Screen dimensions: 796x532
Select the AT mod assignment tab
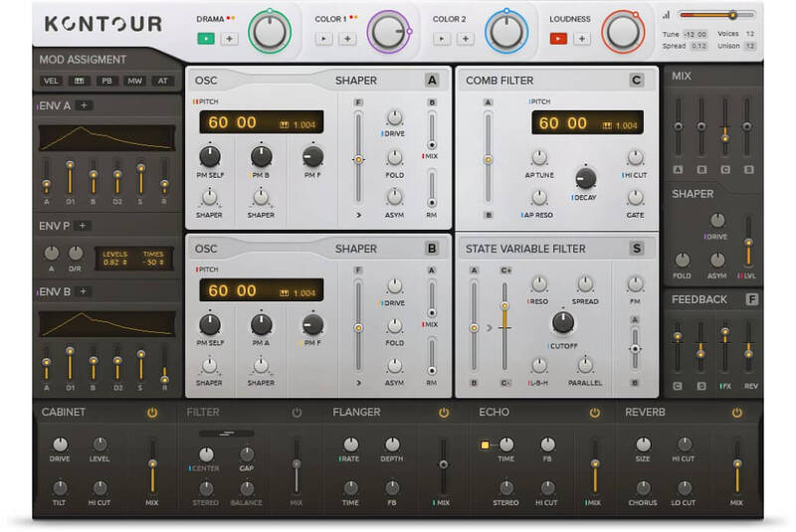click(x=162, y=81)
